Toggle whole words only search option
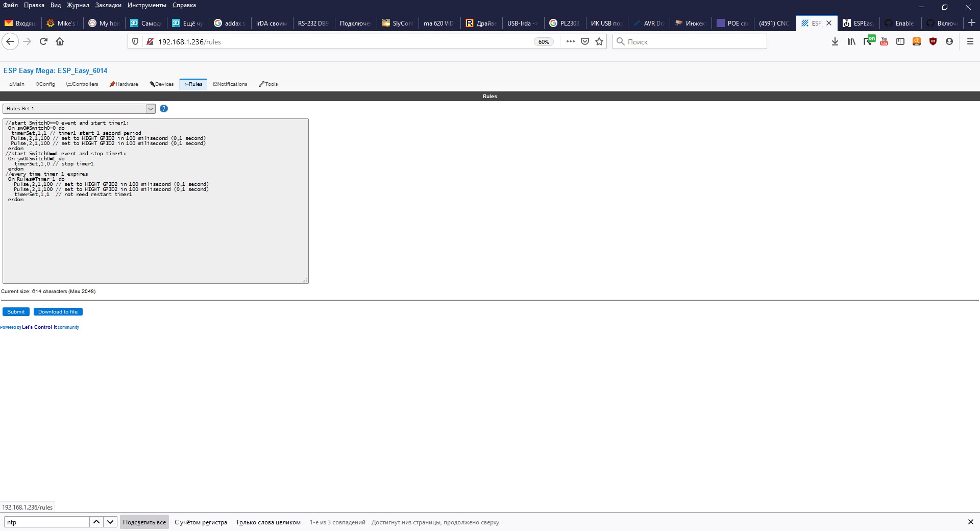The image size is (980, 531). [268, 522]
